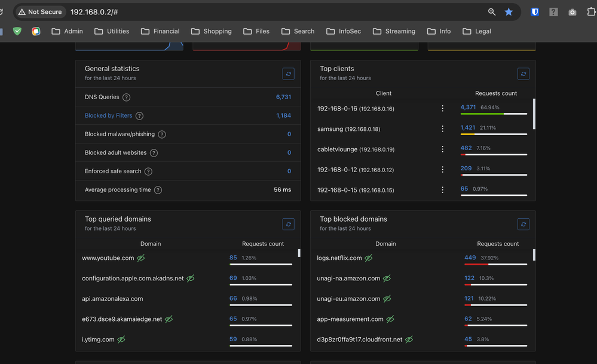The height and width of the screenshot is (364, 597).
Task: Click request count 85 for www.youtube.com
Action: coord(233,258)
